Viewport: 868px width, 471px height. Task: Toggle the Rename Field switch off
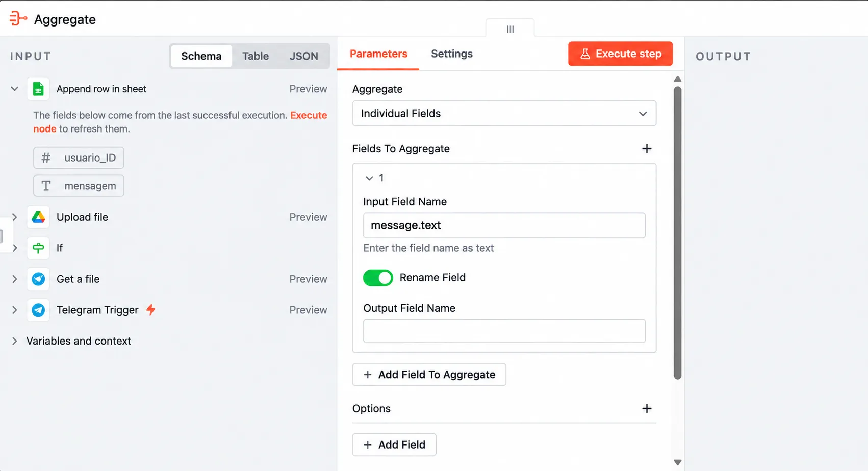click(378, 278)
